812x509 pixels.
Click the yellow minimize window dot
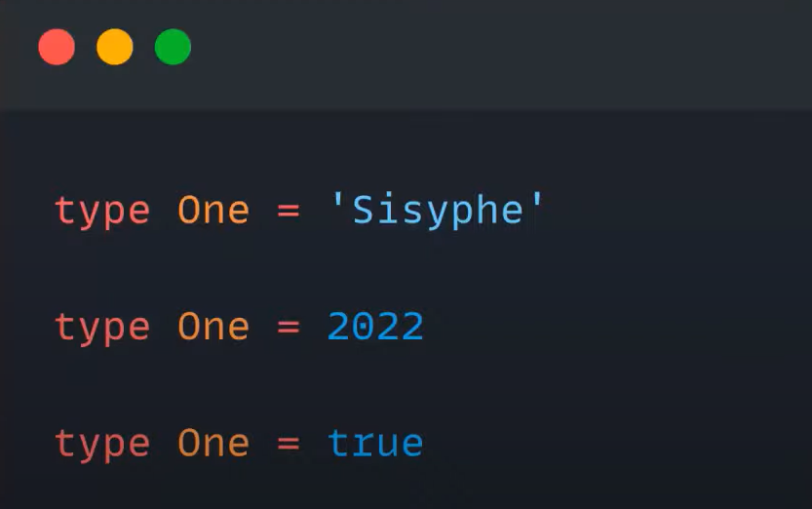pyautogui.click(x=114, y=47)
